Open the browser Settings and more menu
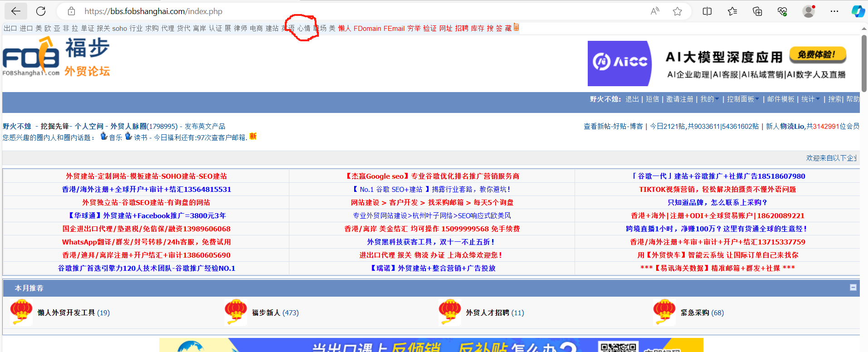Viewport: 868px width, 352px height. click(x=834, y=11)
